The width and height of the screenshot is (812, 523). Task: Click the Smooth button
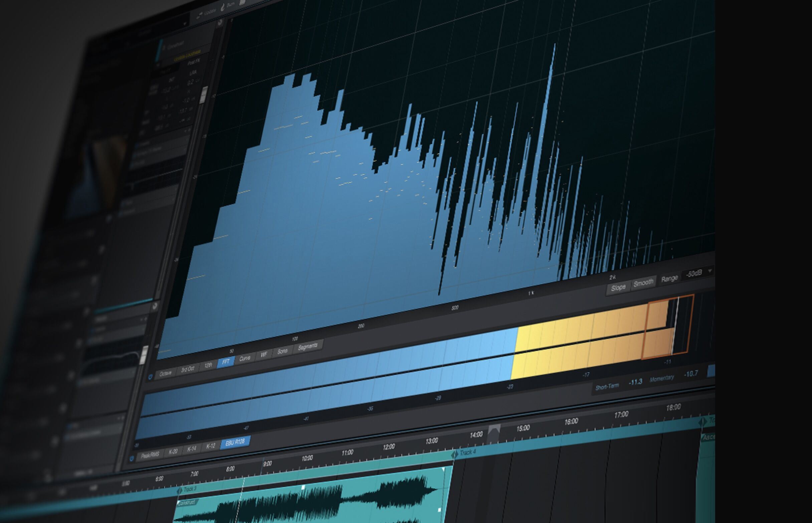point(644,283)
